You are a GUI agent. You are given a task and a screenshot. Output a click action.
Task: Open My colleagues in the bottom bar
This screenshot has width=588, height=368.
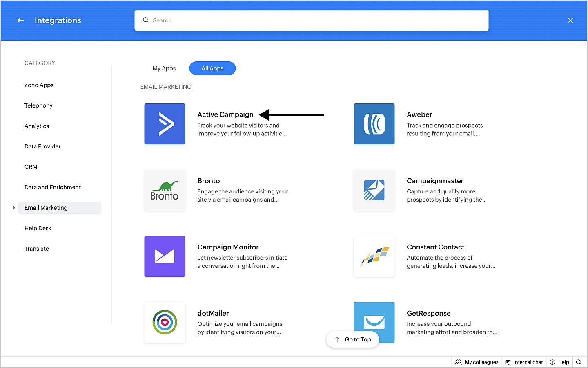point(477,362)
